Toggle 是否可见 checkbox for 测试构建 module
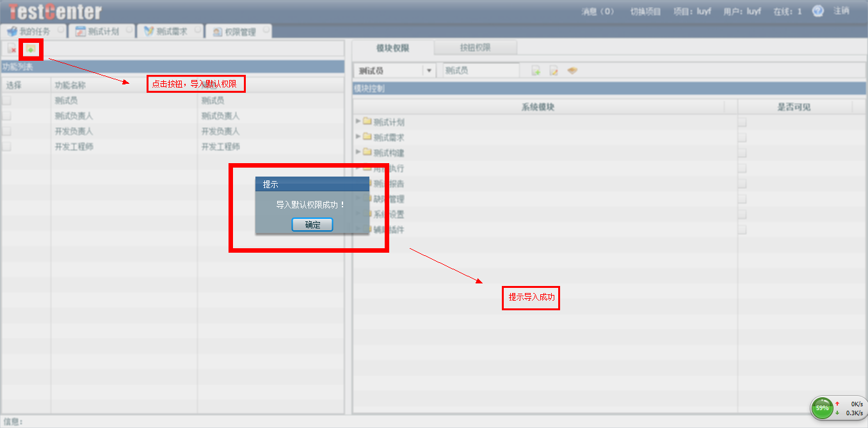This screenshot has width=868, height=428. click(742, 152)
